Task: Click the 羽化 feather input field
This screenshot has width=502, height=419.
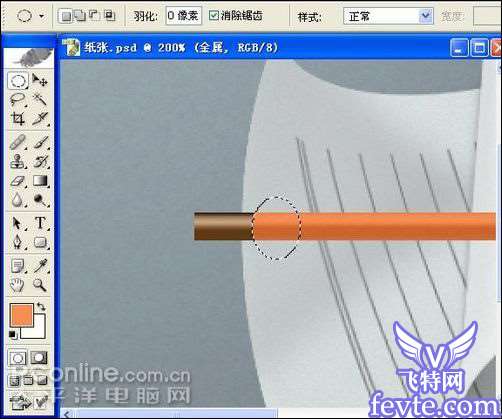Action: pos(183,15)
